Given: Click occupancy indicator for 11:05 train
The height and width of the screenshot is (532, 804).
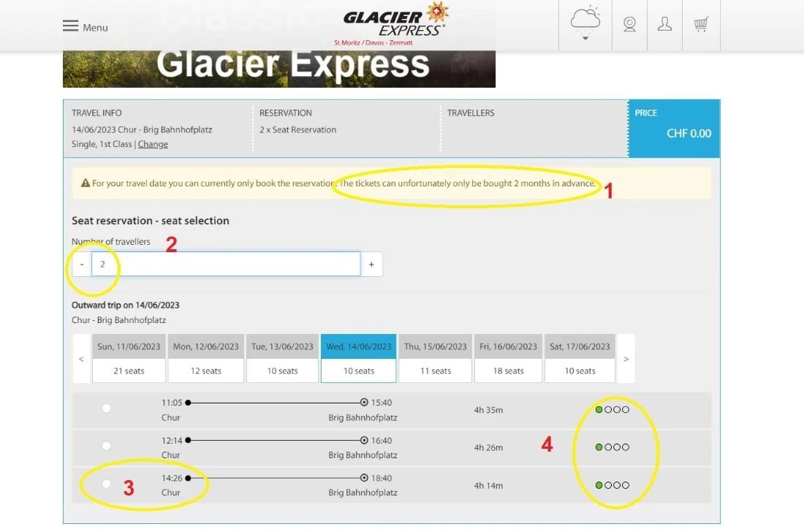Looking at the screenshot, I should click(x=613, y=409).
